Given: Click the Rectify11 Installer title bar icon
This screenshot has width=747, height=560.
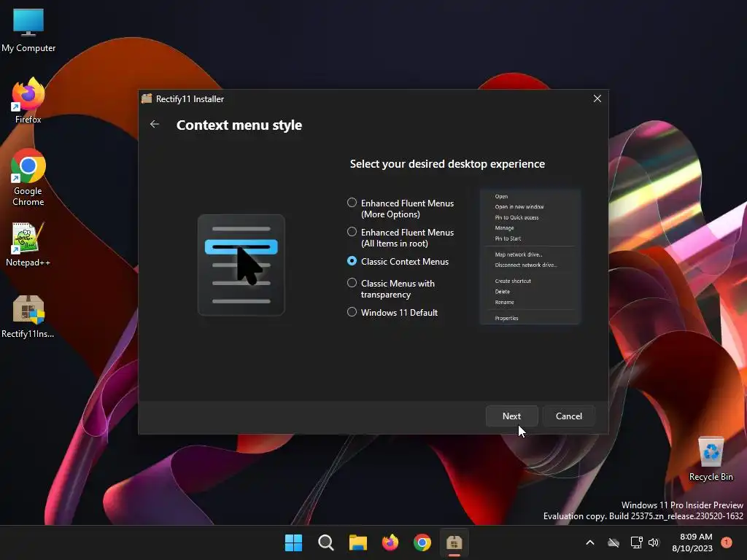Looking at the screenshot, I should click(147, 98).
